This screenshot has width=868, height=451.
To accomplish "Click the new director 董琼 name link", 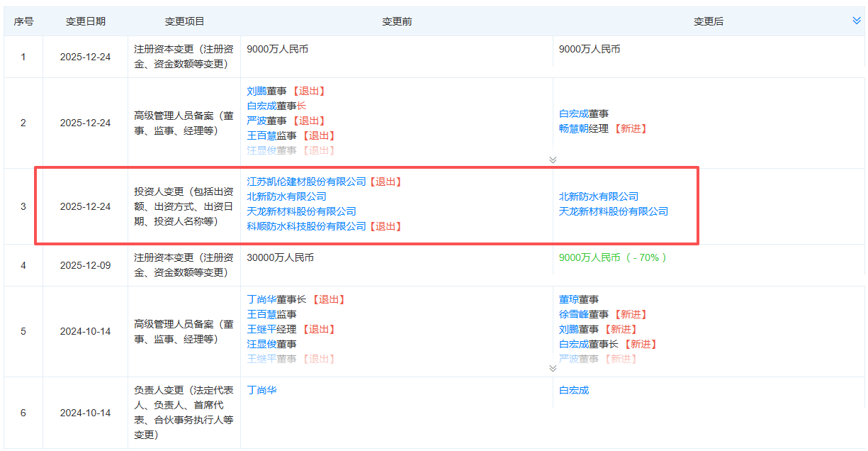I will point(570,299).
